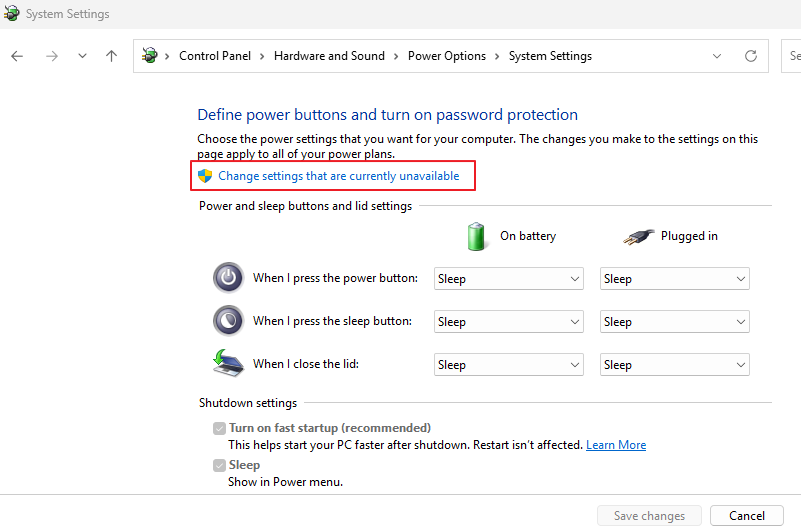Image resolution: width=801 pixels, height=529 pixels.
Task: Expand the Recent locations chevron
Action: 82,56
